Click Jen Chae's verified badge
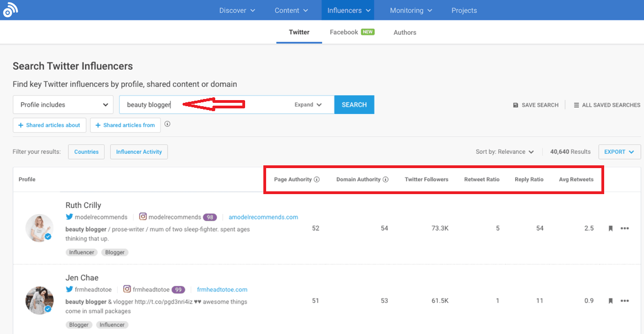This screenshot has width=644, height=334. (48, 309)
